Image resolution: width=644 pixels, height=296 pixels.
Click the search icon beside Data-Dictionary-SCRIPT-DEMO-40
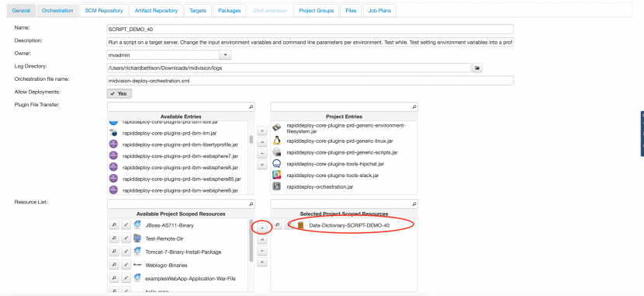point(277,225)
